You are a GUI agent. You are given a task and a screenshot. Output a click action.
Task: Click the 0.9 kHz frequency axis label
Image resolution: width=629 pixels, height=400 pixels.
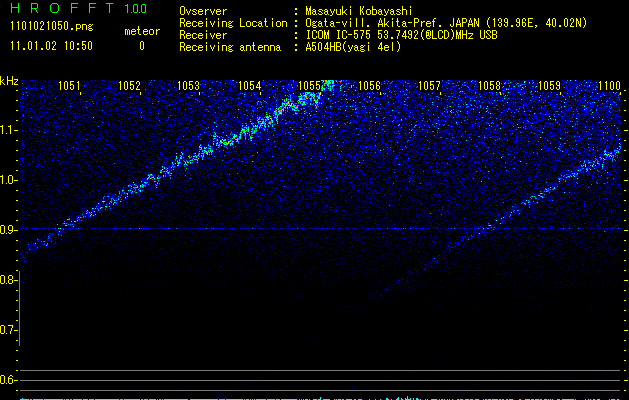click(x=8, y=229)
